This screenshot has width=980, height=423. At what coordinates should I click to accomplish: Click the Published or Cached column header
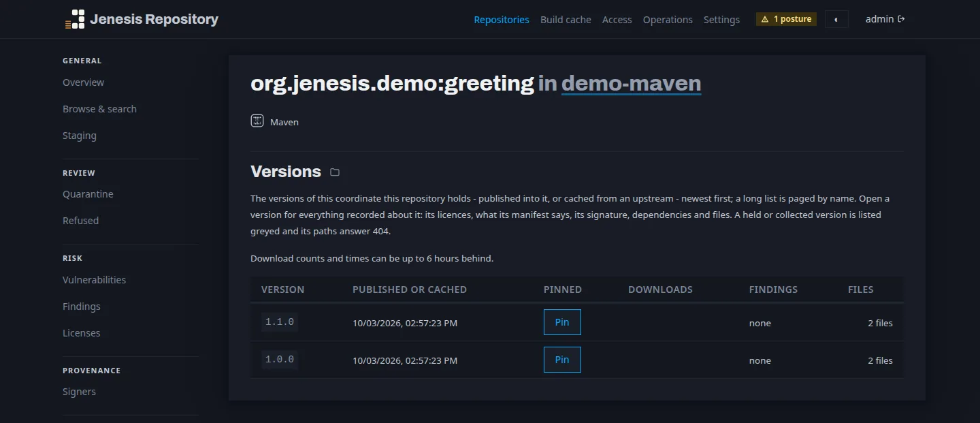pos(410,289)
